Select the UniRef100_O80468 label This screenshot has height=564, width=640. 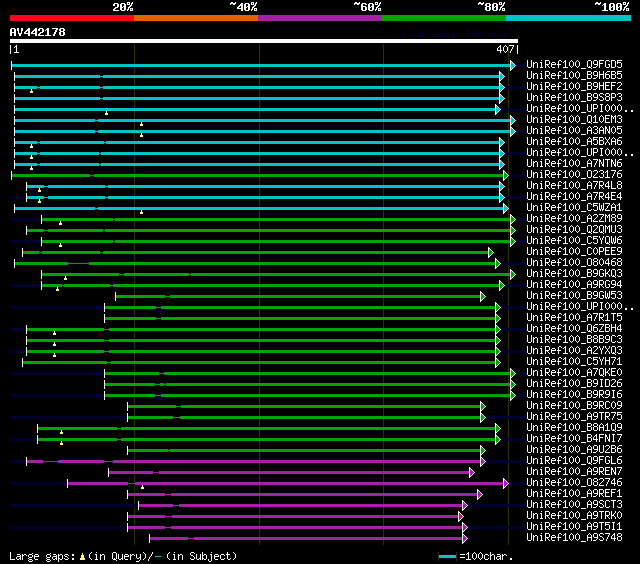click(x=574, y=263)
